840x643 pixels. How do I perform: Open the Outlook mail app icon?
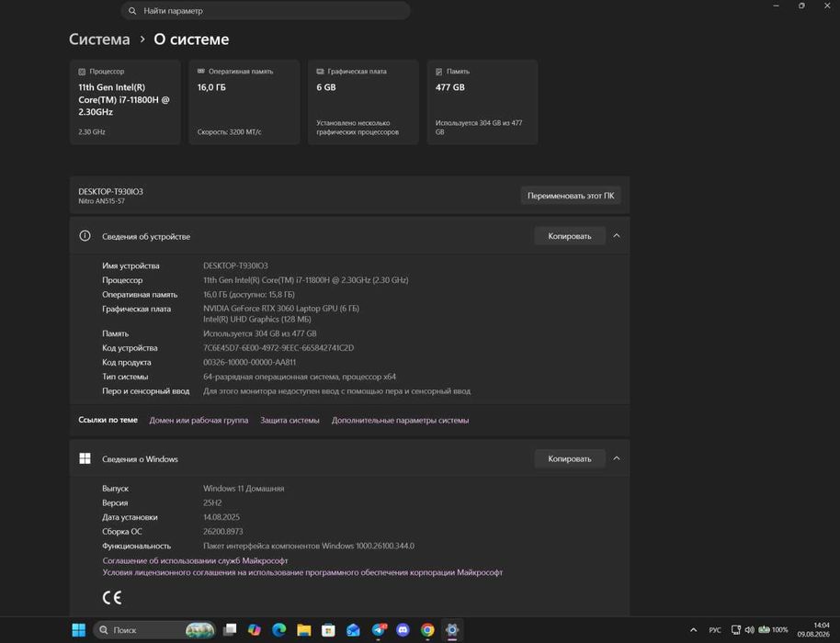[x=353, y=630]
